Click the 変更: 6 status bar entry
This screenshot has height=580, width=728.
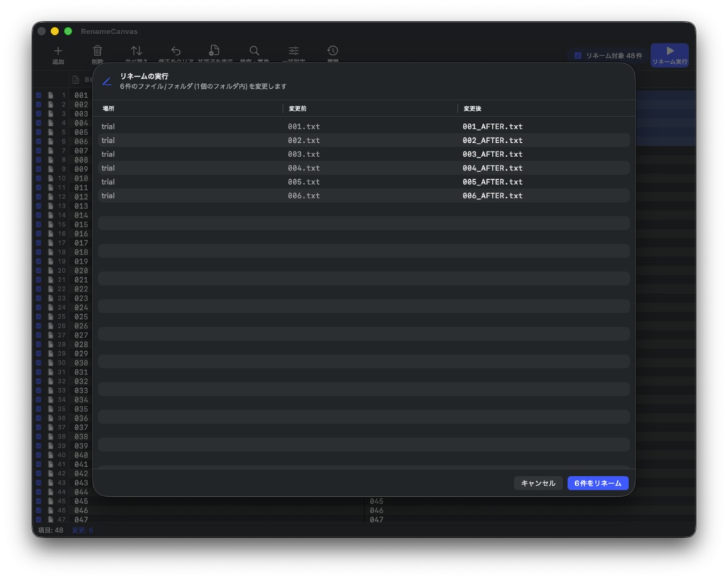tap(82, 530)
